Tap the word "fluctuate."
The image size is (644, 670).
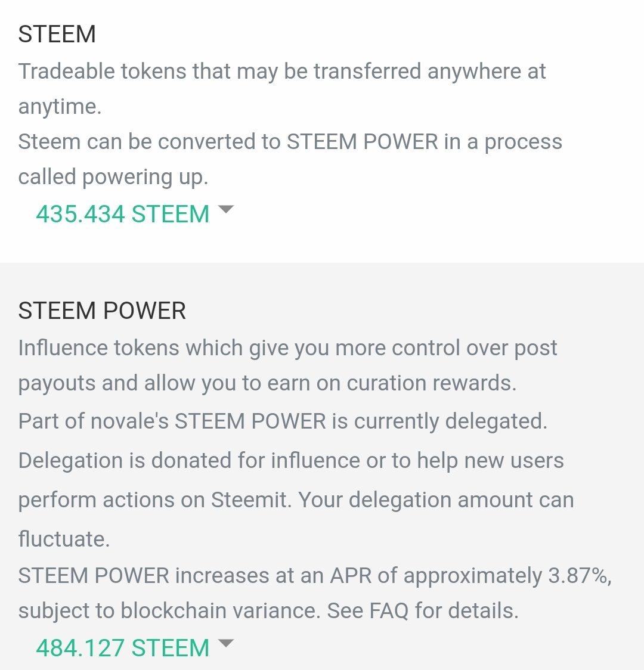(64, 539)
